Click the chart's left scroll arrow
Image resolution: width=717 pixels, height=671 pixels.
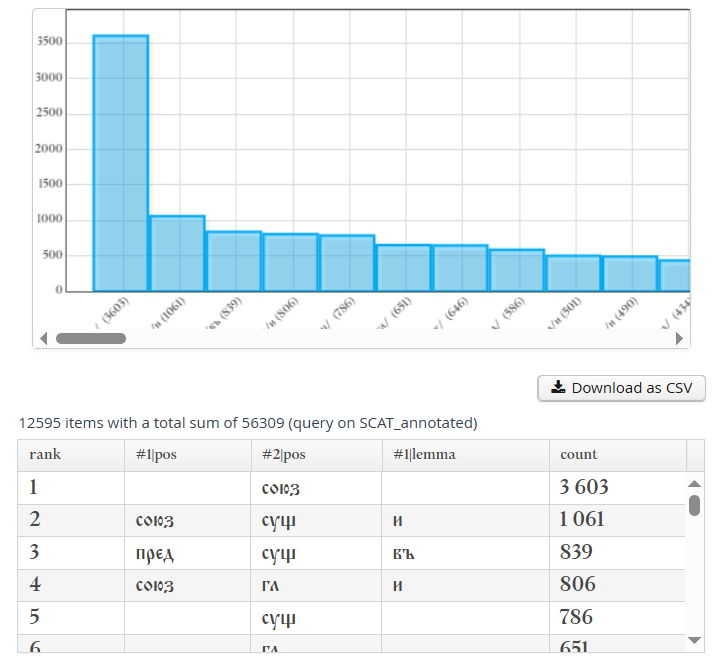tap(43, 339)
